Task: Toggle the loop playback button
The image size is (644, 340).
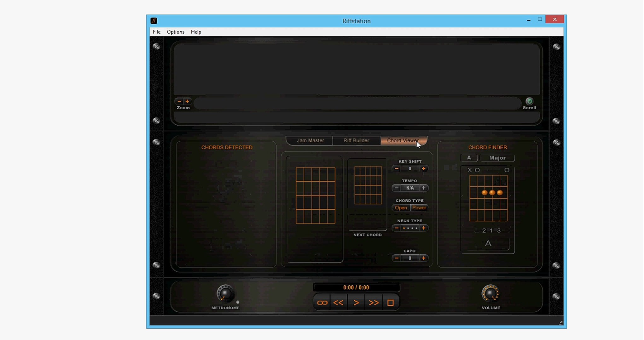Action: point(322,303)
